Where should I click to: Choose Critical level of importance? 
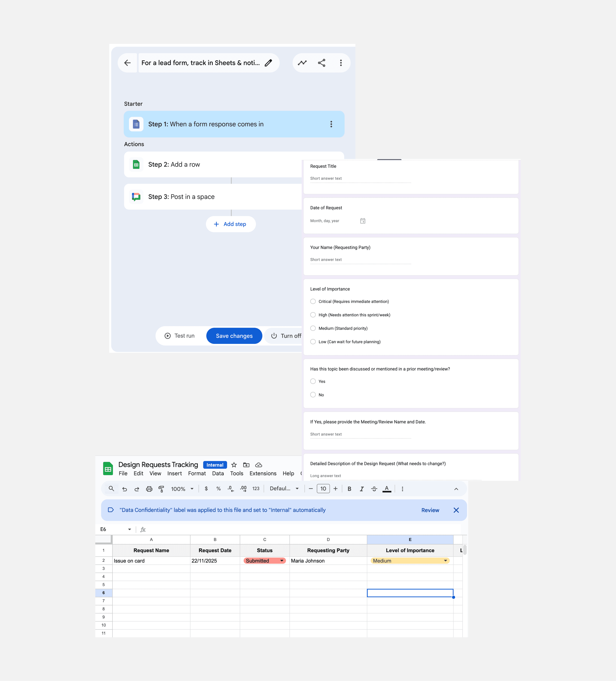[x=313, y=301]
